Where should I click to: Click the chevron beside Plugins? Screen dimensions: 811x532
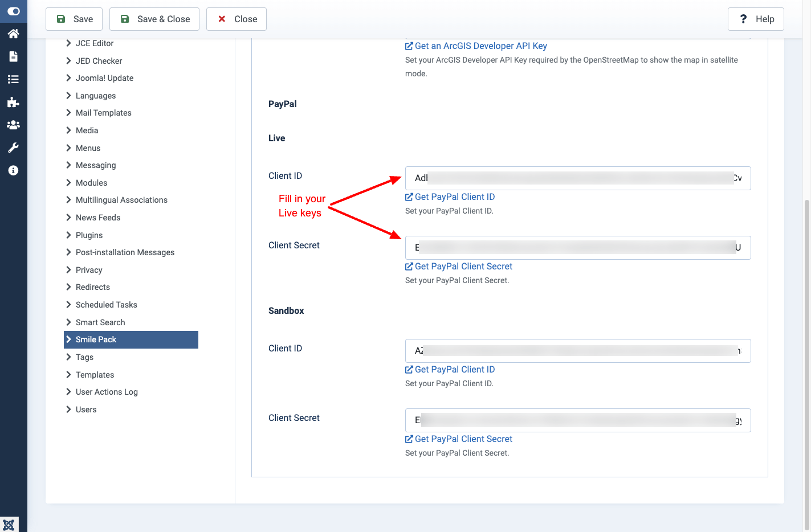pyautogui.click(x=68, y=235)
